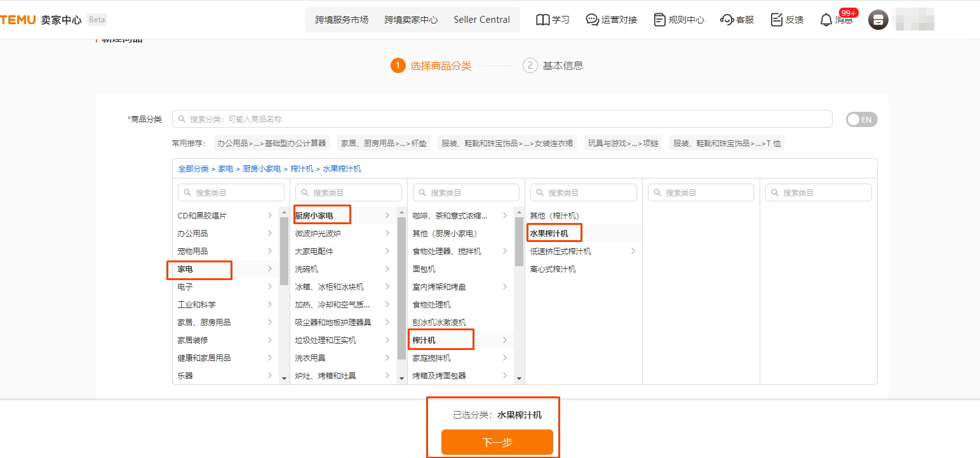
Task: Open 消息 notifications with the 99+ badge
Action: pos(826,20)
